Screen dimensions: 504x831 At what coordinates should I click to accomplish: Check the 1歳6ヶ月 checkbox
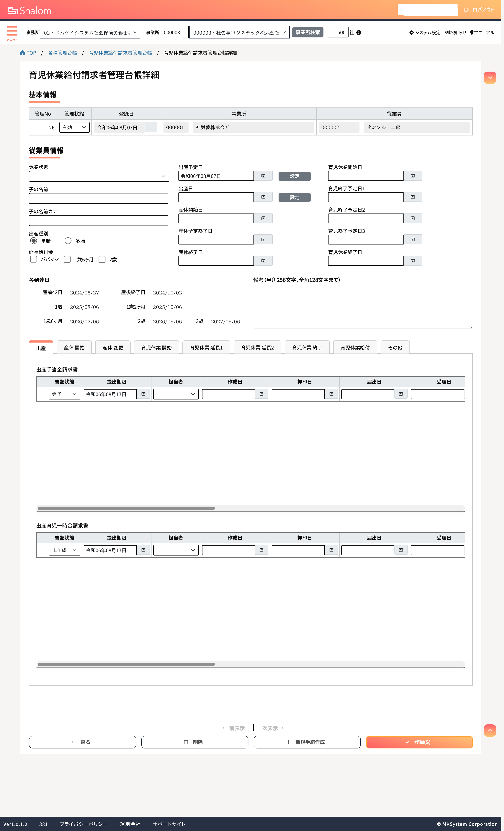point(67,259)
